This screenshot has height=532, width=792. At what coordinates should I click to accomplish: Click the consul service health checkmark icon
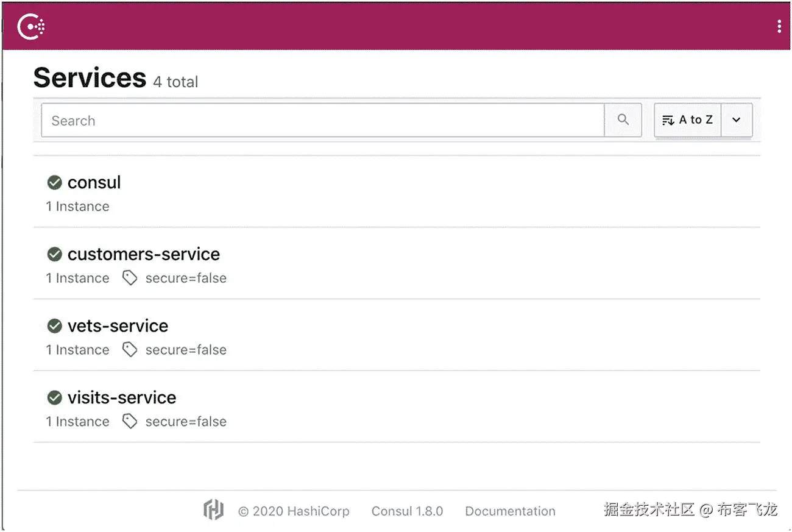coord(55,182)
